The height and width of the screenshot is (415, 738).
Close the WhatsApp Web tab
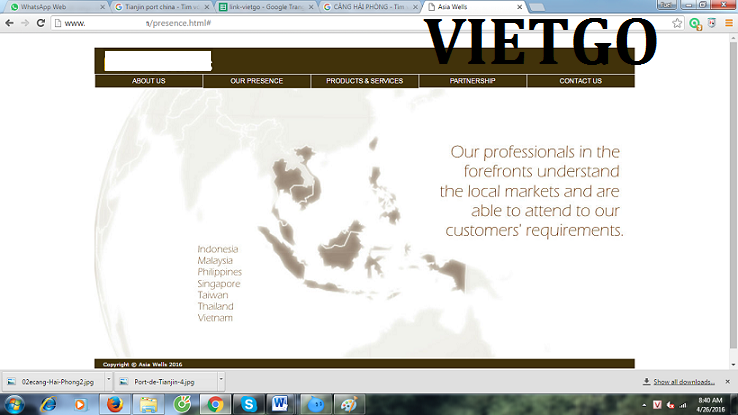coord(102,7)
